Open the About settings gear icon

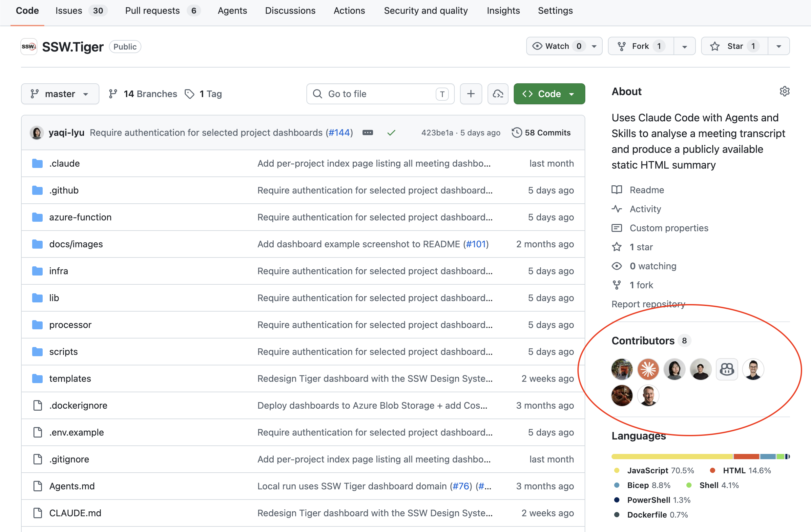point(784,91)
